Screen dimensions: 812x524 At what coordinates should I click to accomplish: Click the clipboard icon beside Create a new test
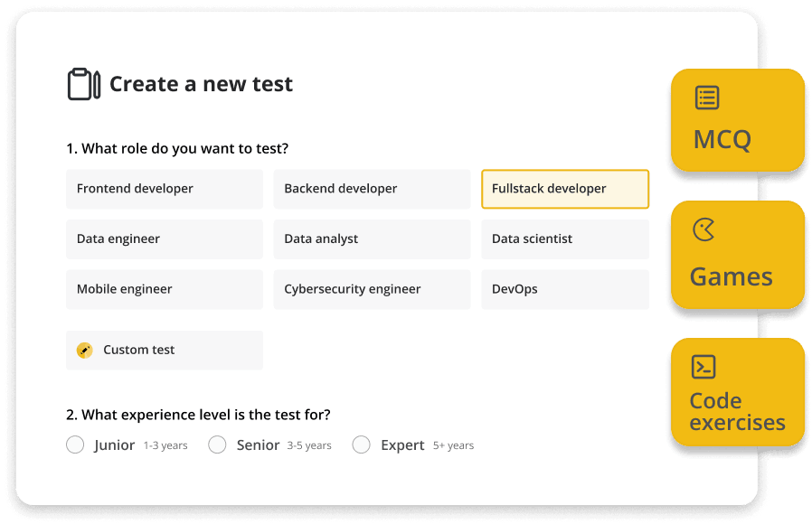click(x=83, y=84)
